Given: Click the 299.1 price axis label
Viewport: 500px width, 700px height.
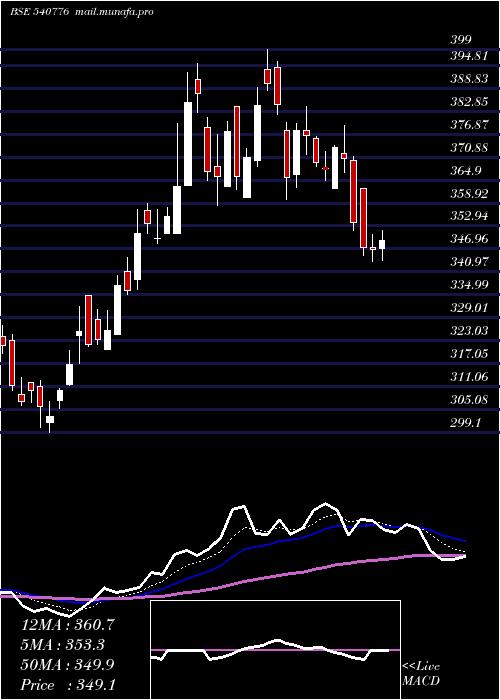Looking at the screenshot, I should (x=465, y=423).
